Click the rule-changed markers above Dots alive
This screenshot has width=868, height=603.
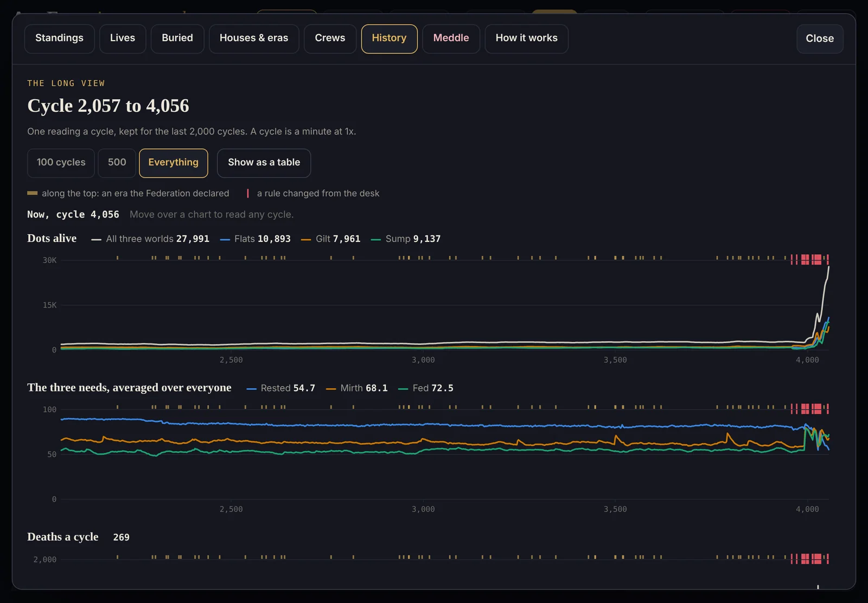pyautogui.click(x=809, y=259)
